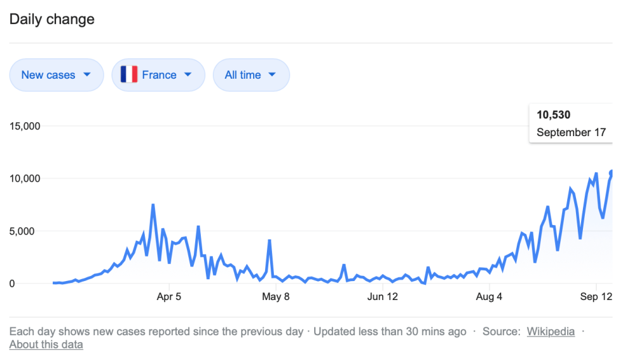The image size is (644, 363).
Task: Click the May 8 axis label
Action: click(275, 296)
